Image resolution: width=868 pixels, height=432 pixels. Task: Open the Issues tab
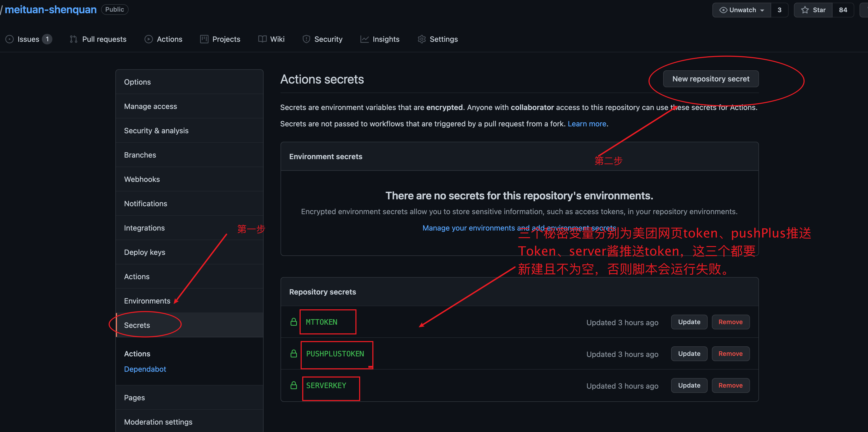coord(29,39)
